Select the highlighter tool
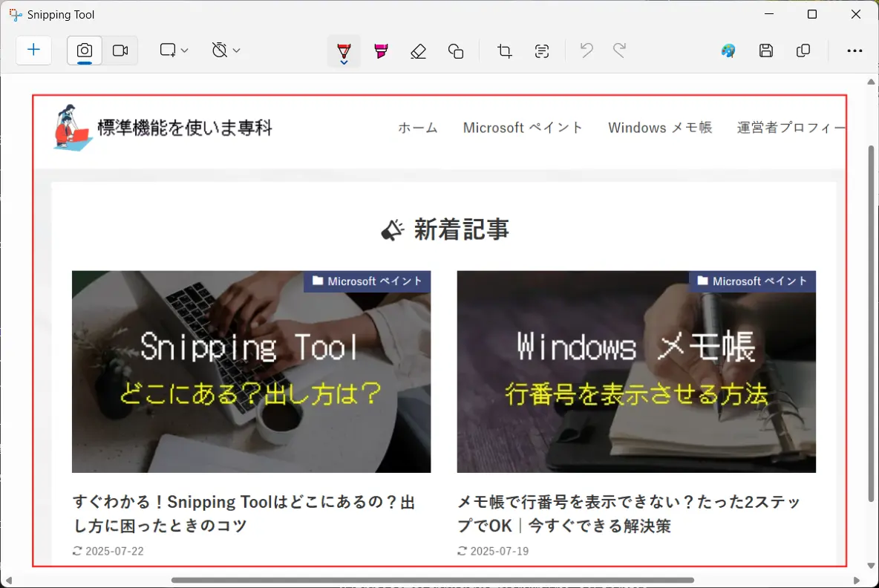 click(381, 50)
